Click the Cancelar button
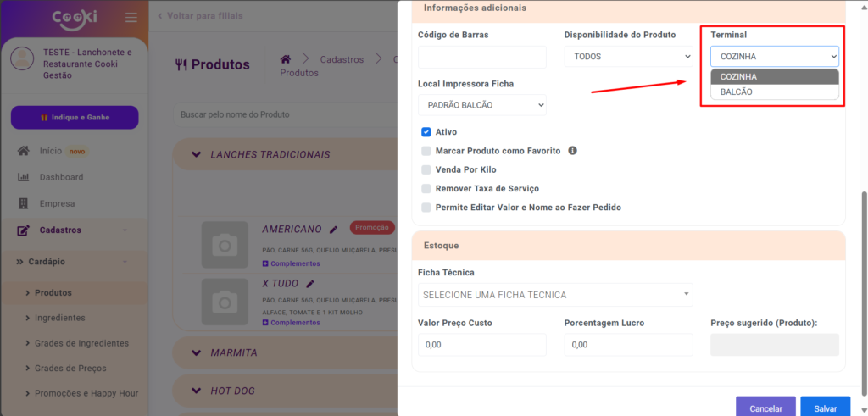 [765, 408]
